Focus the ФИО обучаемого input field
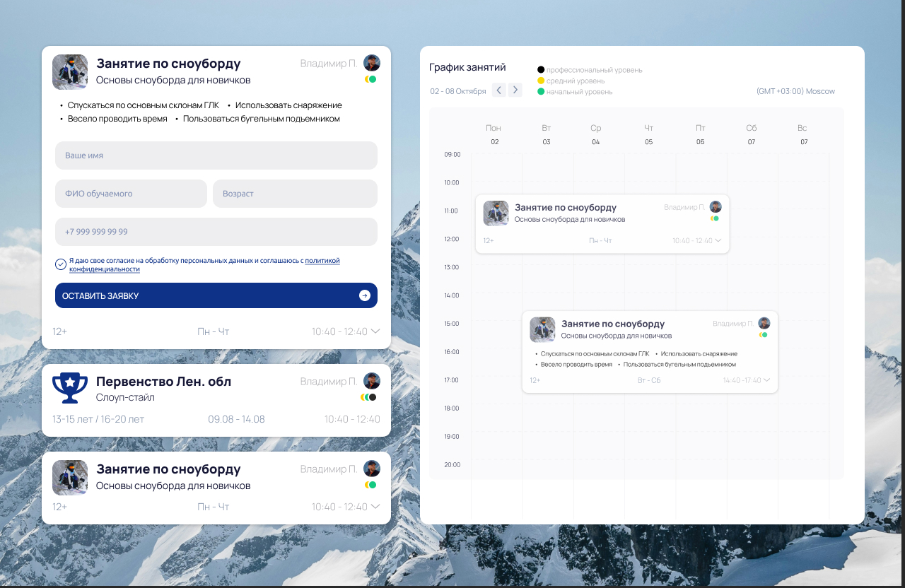 (131, 194)
